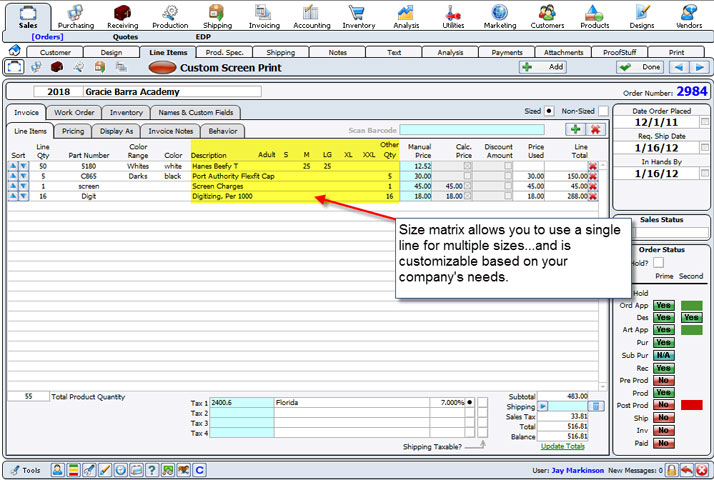Viewport: 714px width, 480px height.
Task: Open the Receiving module icon
Action: 122,17
